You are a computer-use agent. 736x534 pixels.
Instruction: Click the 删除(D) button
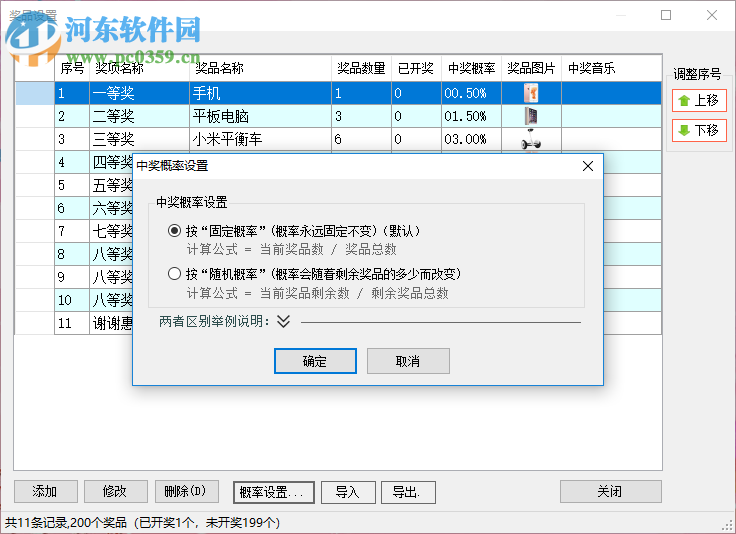click(186, 491)
